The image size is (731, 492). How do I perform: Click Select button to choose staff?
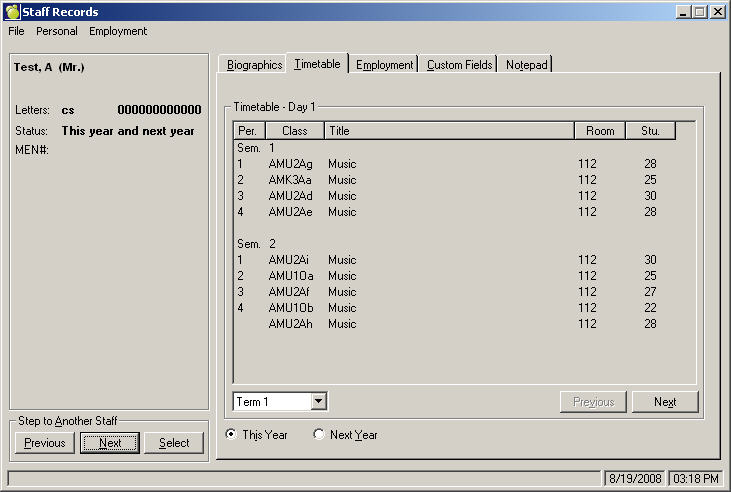click(174, 443)
